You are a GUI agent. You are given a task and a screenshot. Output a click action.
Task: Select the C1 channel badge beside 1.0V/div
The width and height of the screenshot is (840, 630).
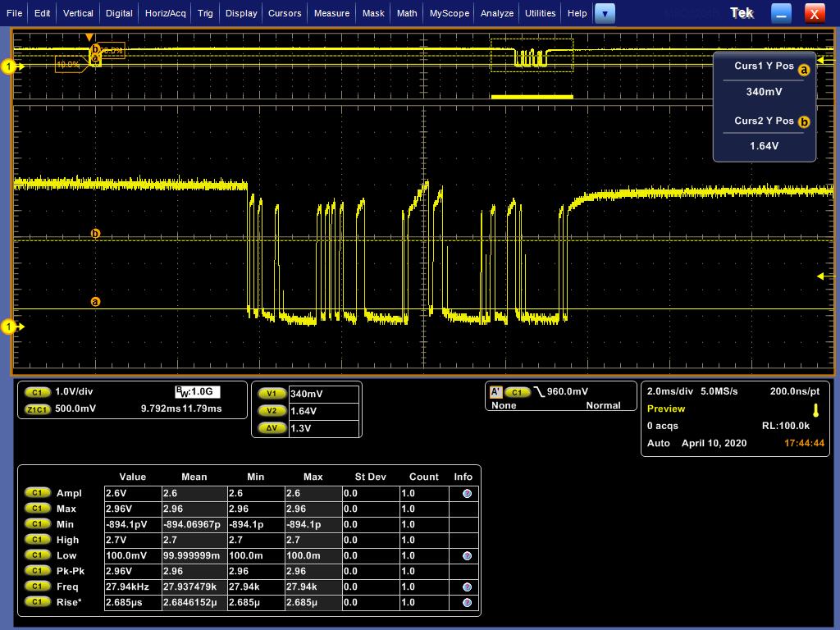(38, 392)
